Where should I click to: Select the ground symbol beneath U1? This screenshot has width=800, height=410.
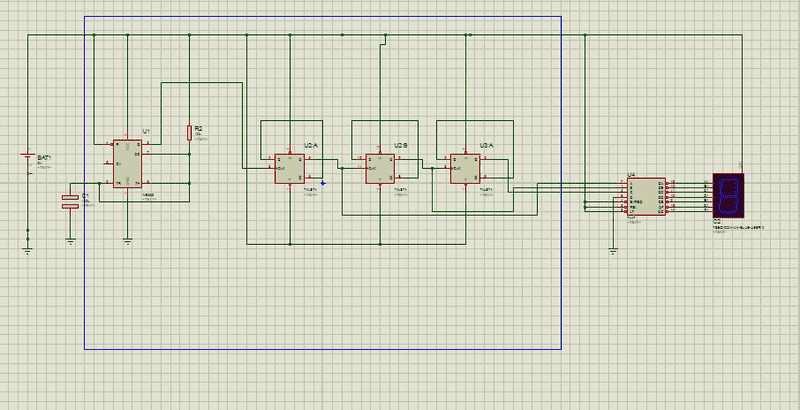pos(127,240)
